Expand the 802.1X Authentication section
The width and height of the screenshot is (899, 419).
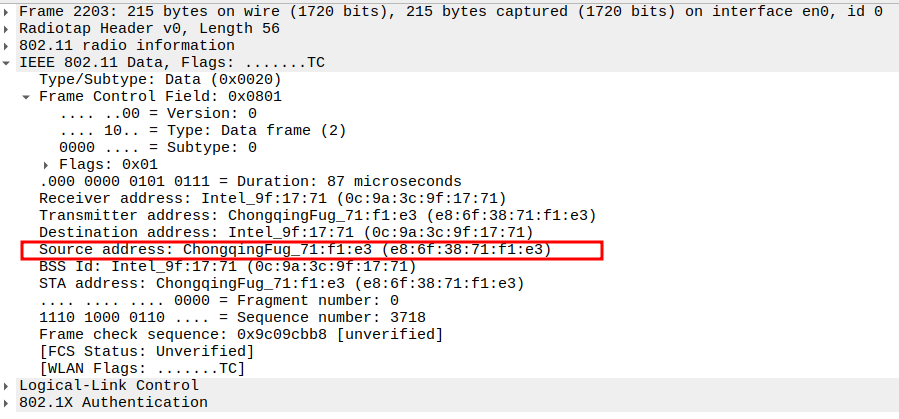[x=8, y=402]
